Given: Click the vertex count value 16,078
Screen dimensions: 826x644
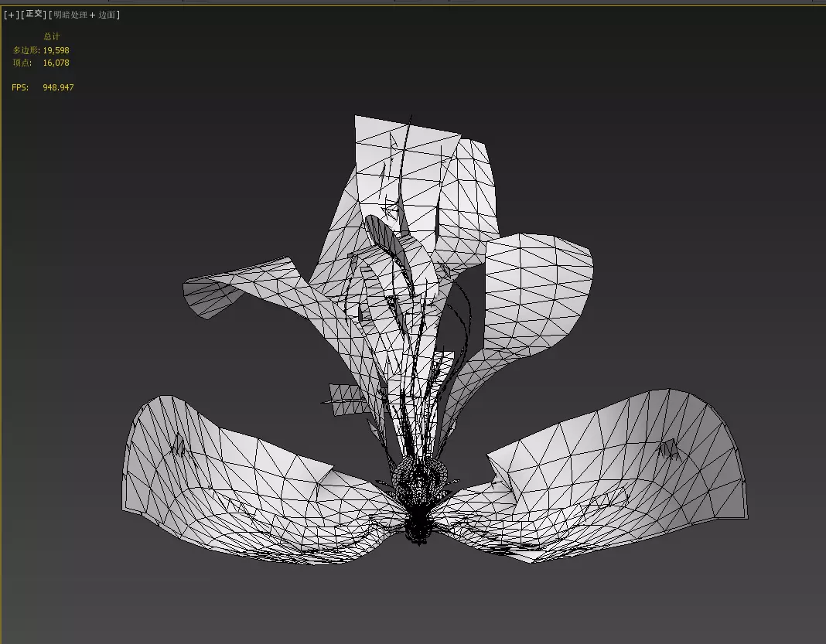Looking at the screenshot, I should [56, 63].
